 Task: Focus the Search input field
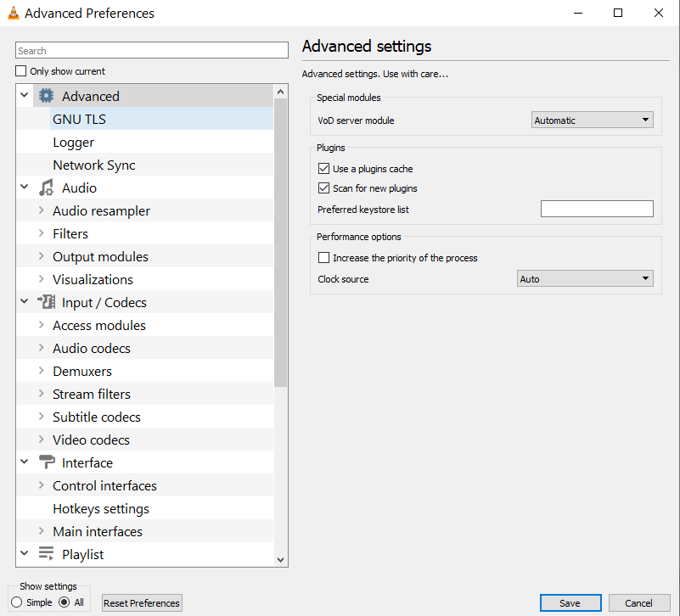(x=152, y=50)
